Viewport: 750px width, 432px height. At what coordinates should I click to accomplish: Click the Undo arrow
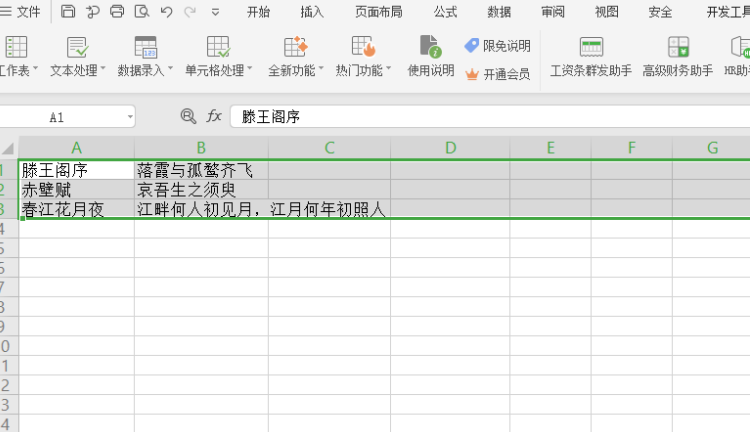click(x=166, y=11)
